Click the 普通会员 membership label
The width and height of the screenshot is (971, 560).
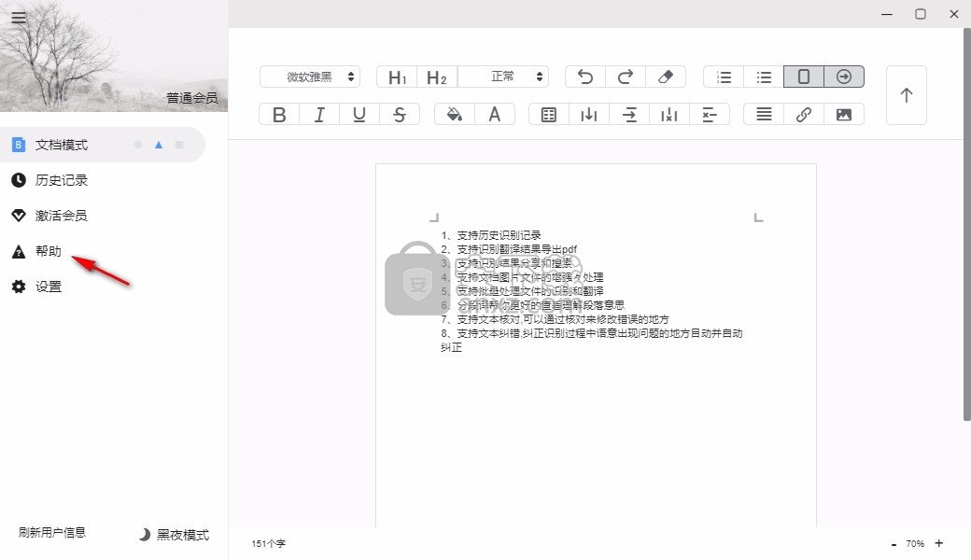click(192, 98)
